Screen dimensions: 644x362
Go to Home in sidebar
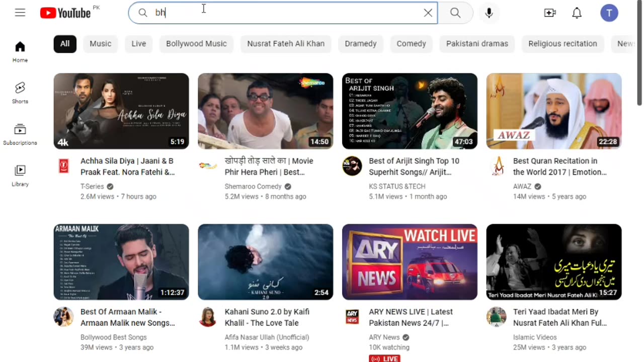pyautogui.click(x=20, y=52)
